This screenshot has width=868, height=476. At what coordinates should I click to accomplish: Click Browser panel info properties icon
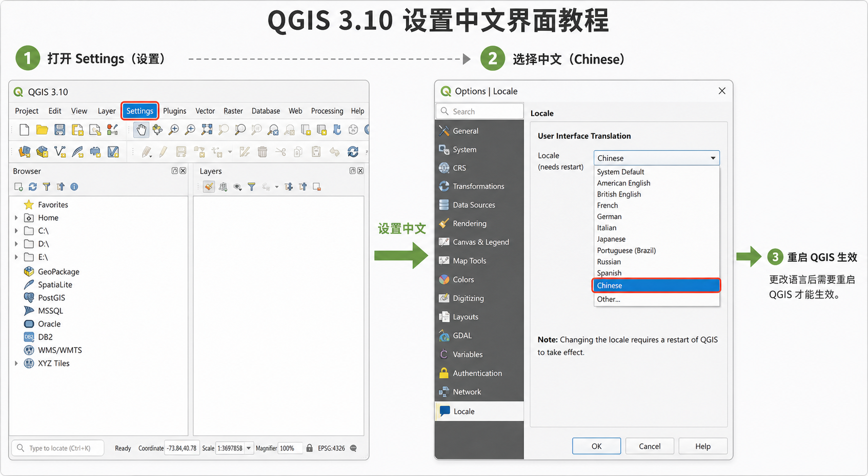tap(74, 187)
